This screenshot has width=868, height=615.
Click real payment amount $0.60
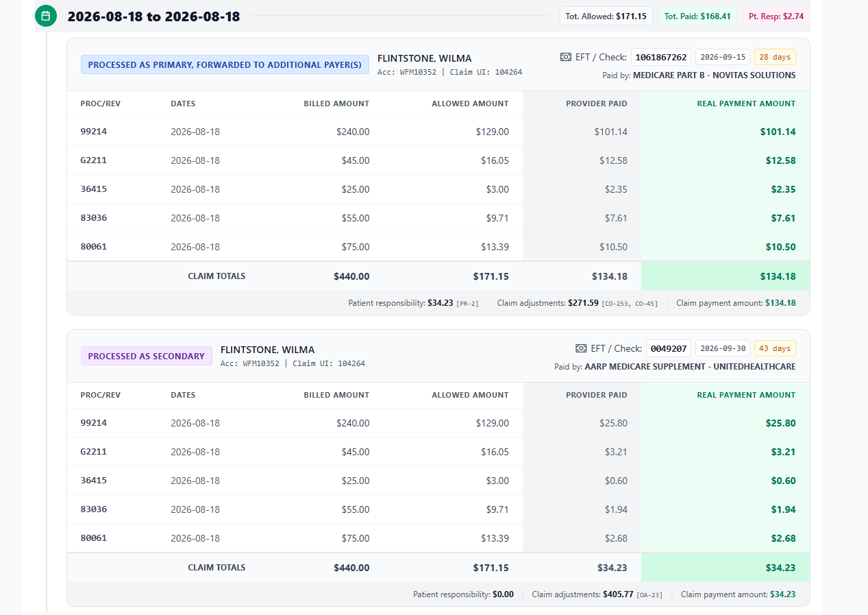pos(783,481)
